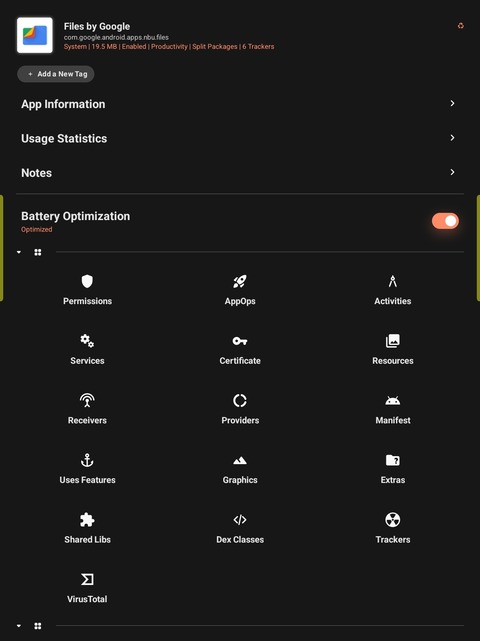
Task: Open the Services gears icon
Action: click(x=87, y=341)
